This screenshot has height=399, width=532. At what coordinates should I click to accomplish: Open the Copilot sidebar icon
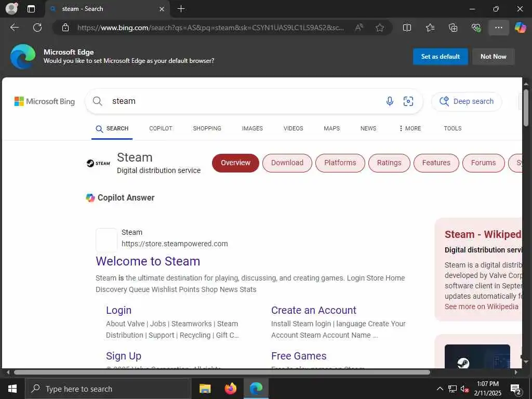pos(521,28)
